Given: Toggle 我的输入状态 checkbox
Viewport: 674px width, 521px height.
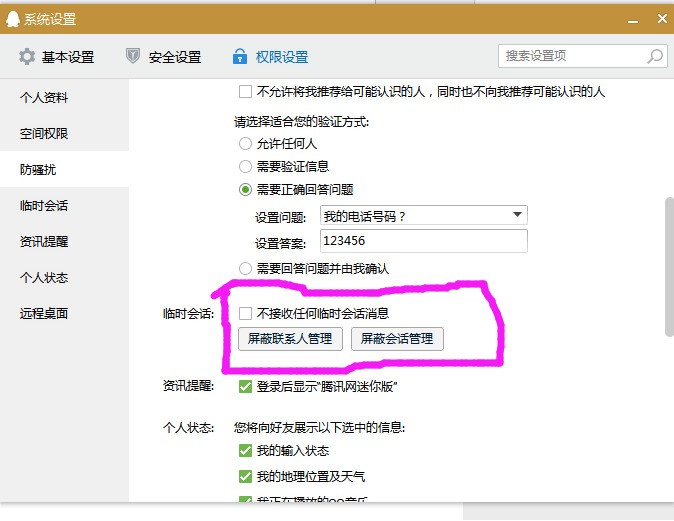Looking at the screenshot, I should click(245, 450).
